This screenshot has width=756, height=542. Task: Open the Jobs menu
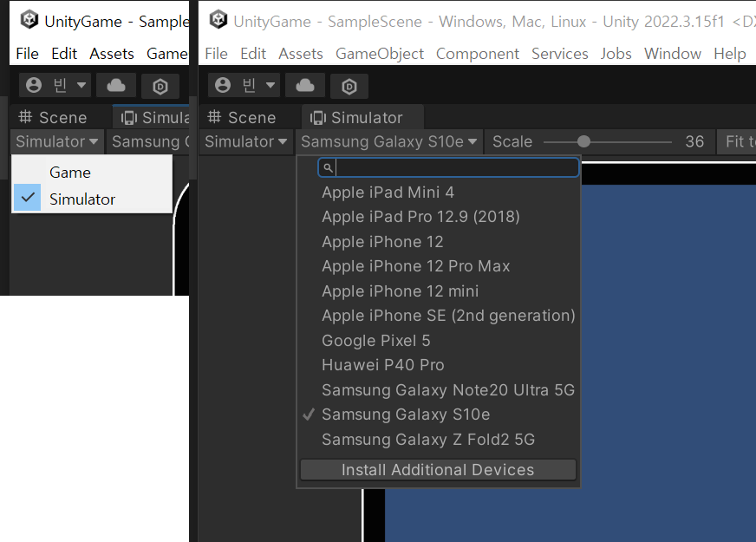(616, 54)
